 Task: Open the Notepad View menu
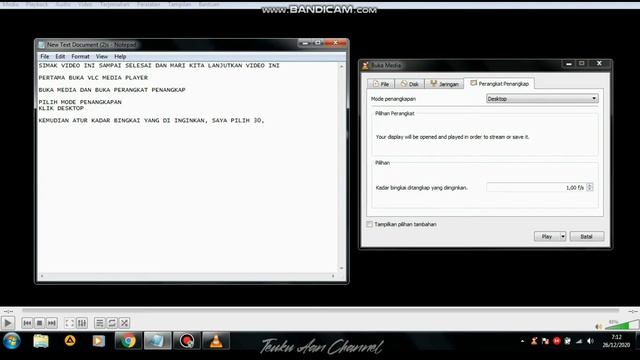[102, 56]
